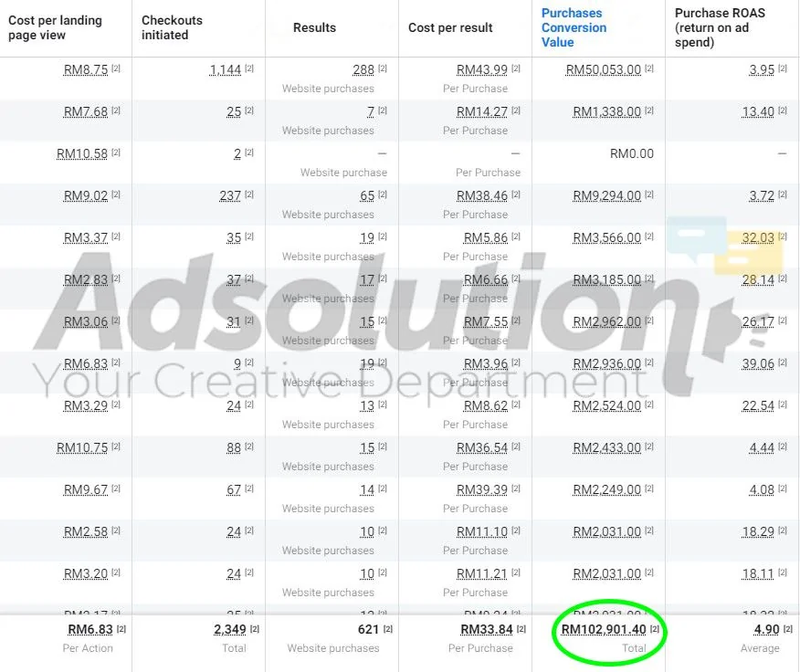Click the RM102,901.40 total conversion value
Viewport: 800px width, 672px height.
604,630
